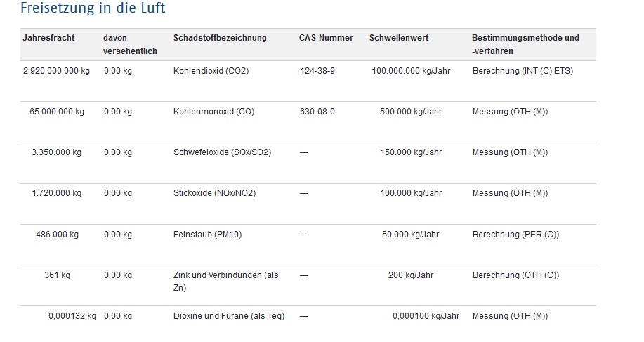Click the Jahresfracht column header
The height and width of the screenshot is (342, 644).
[48, 38]
